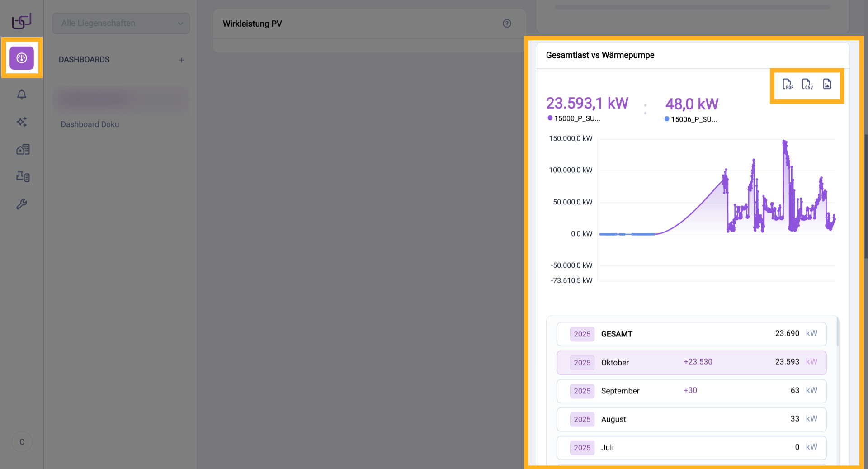The image size is (868, 469).
Task: Add a new dashboard via plus button
Action: coord(182,59)
